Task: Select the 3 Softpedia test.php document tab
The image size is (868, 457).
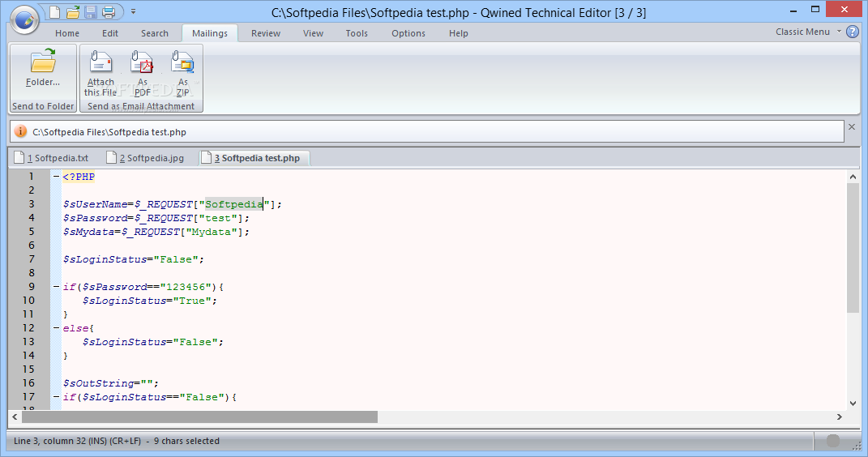Action: (x=254, y=158)
